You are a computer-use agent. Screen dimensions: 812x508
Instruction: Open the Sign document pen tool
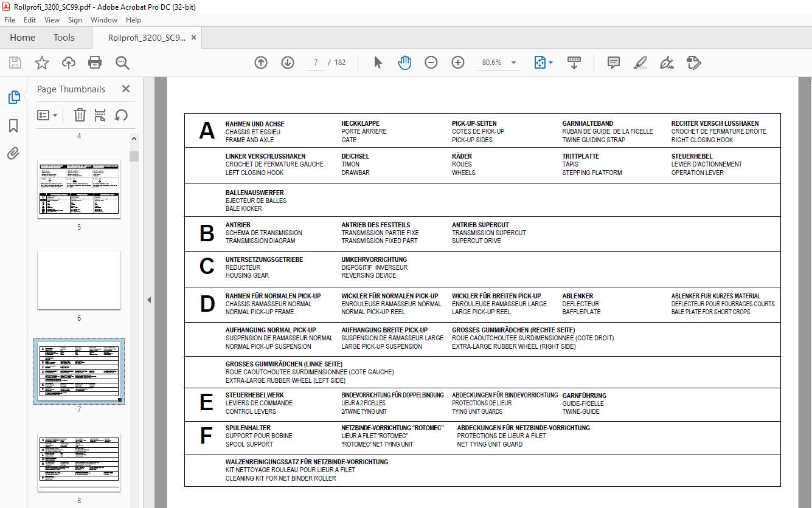pyautogui.click(x=667, y=63)
